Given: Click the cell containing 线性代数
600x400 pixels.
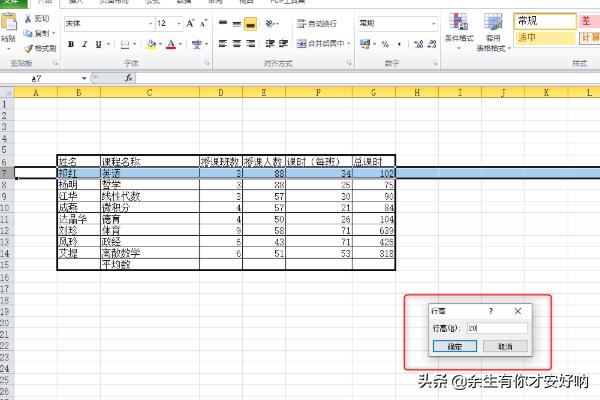Looking at the screenshot, I should click(x=150, y=196).
